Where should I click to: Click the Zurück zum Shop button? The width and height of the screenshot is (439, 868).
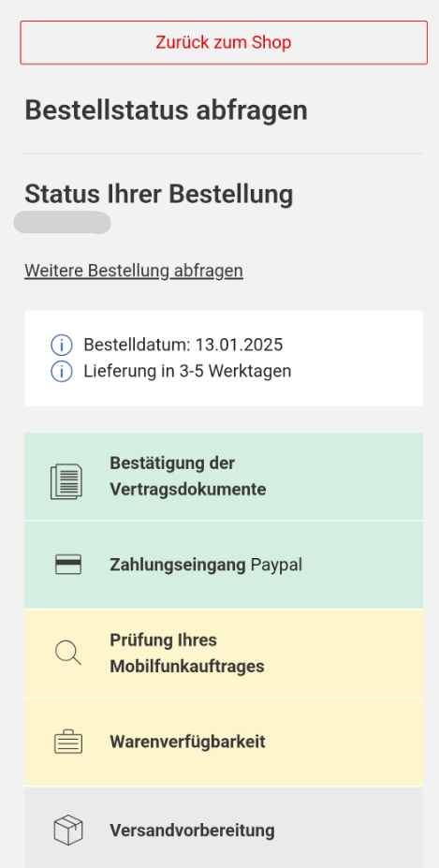click(x=224, y=43)
